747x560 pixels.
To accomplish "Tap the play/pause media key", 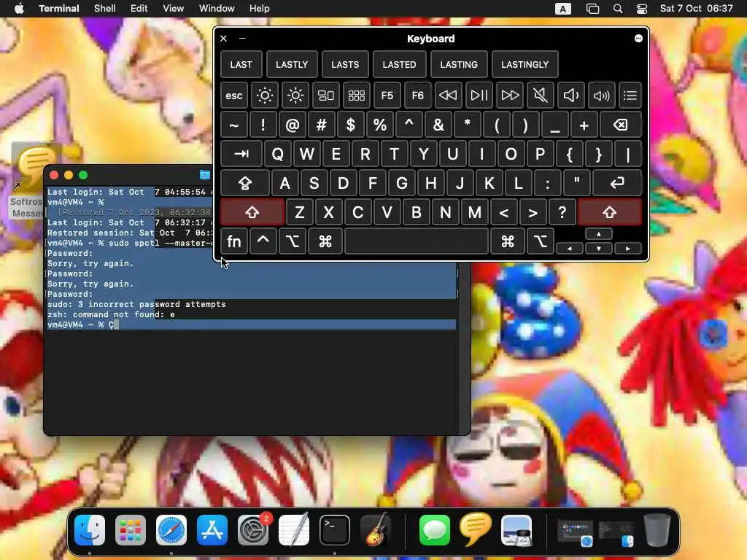I will click(x=479, y=96).
